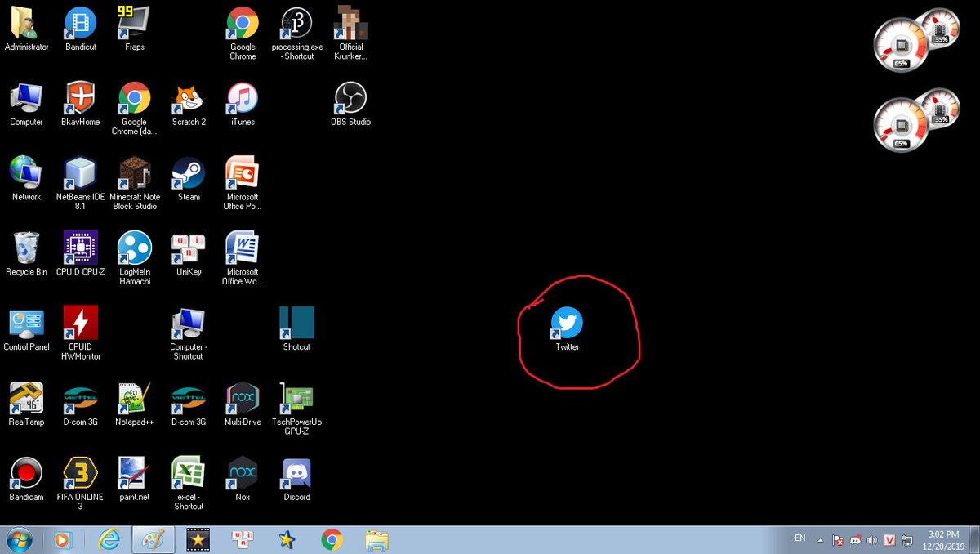Select the Nox desktop shortcut
This screenshot has height=554, width=980.
[243, 480]
